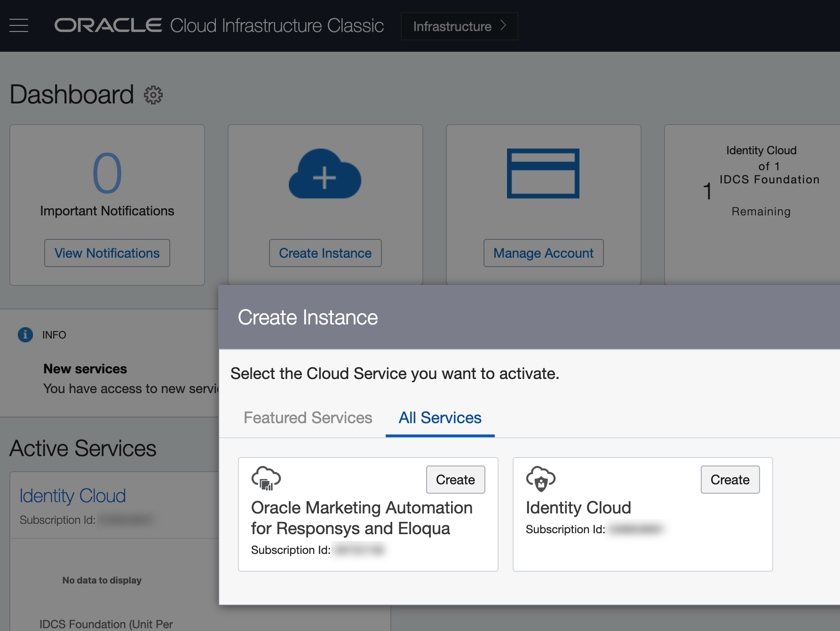Click the Oracle logo in header

pos(108,25)
